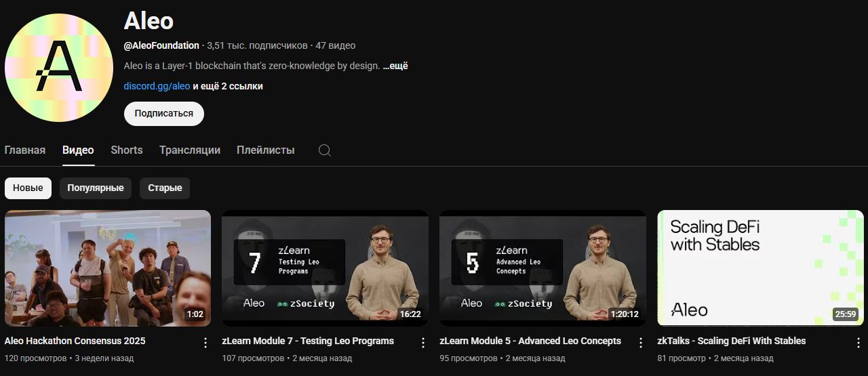
Task: Click the 1:02 duration badge
Action: pos(195,314)
